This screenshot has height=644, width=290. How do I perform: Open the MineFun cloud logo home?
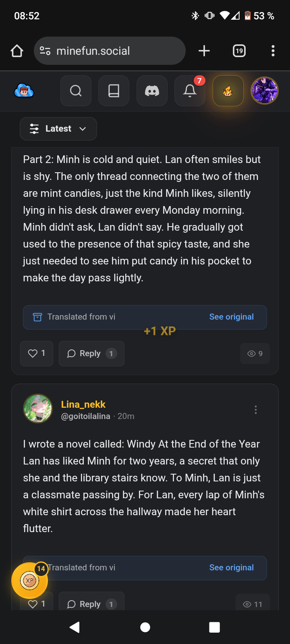click(x=24, y=91)
